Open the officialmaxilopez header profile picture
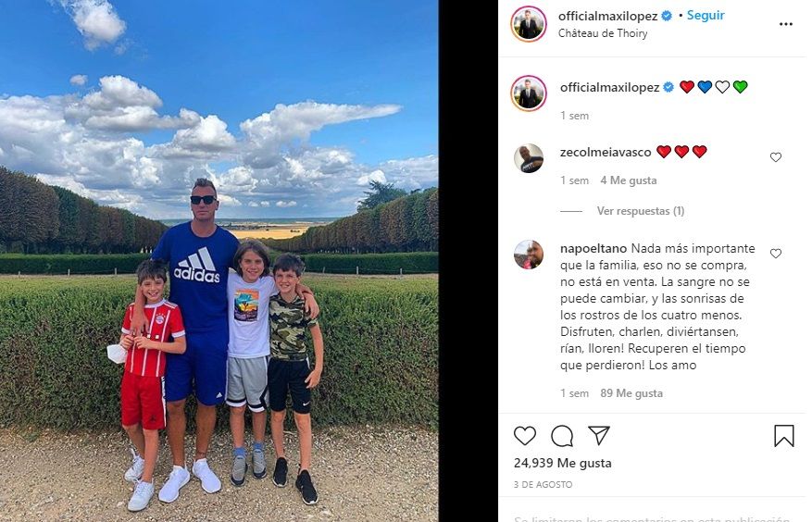 529,24
